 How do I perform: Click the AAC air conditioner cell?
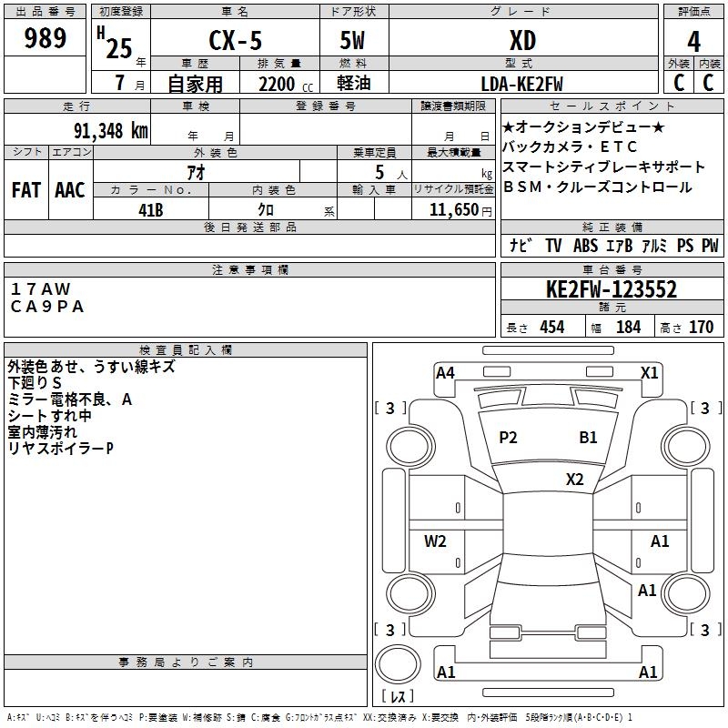(x=69, y=189)
